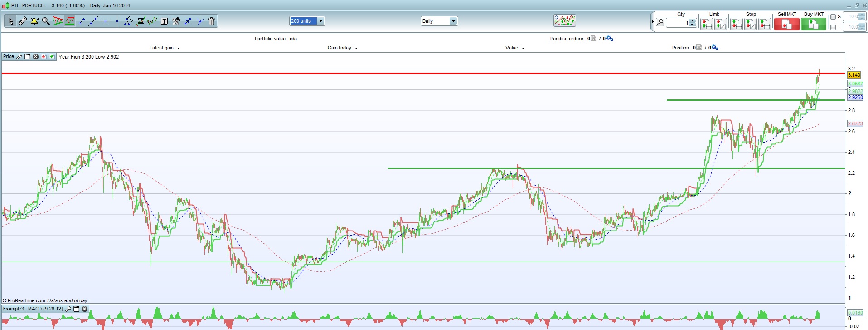Open Price panel wrench settings
This screenshot has height=330, width=868.
coord(19,57)
